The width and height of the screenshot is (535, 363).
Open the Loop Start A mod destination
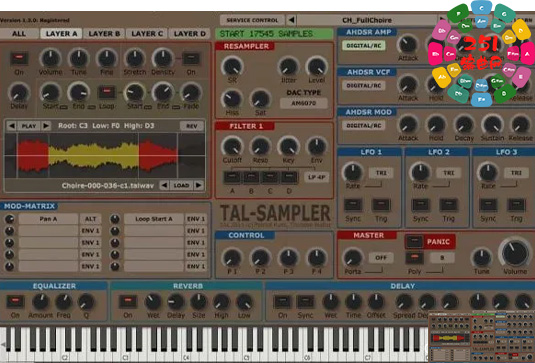point(154,219)
